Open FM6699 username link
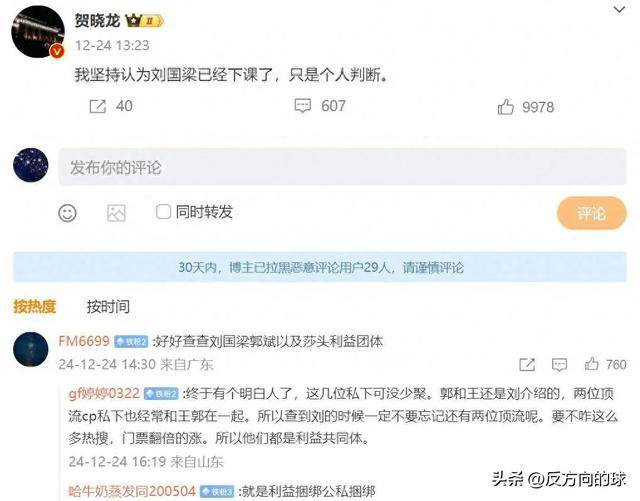This screenshot has height=501, width=640. [84, 341]
